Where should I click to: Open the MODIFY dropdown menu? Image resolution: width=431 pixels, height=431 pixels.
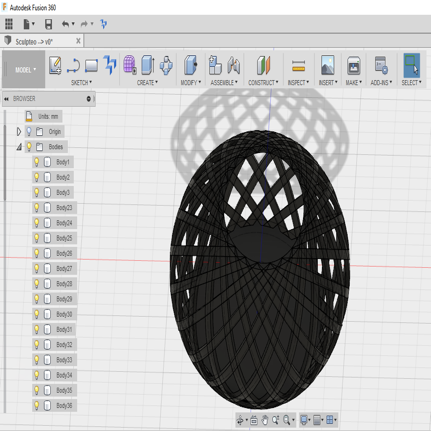pos(191,82)
